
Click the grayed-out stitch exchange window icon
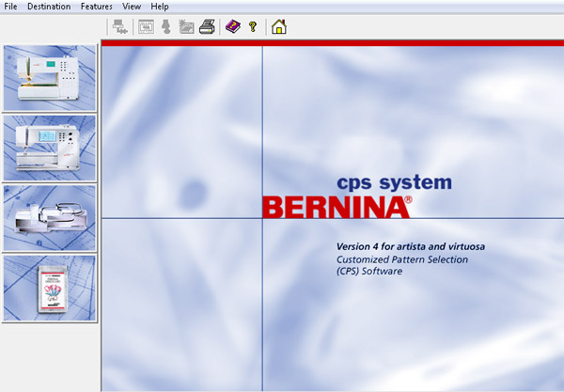[146, 27]
